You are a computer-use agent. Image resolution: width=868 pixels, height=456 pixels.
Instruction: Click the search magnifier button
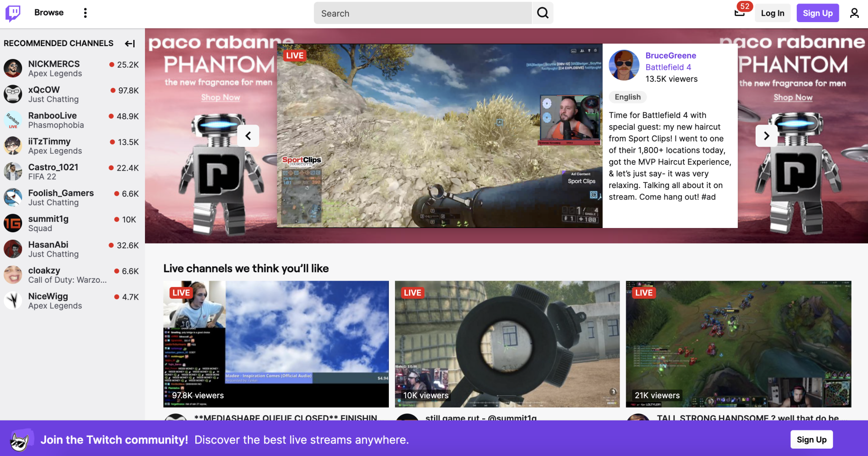(x=542, y=13)
